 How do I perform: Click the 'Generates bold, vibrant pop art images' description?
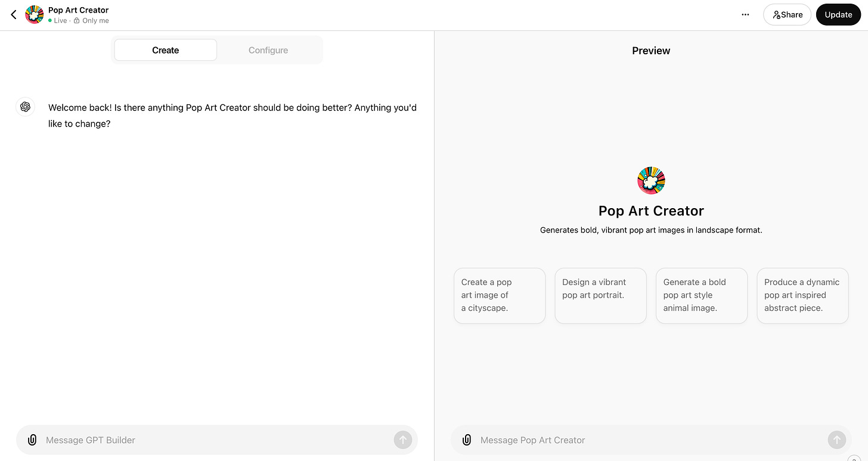(x=651, y=230)
